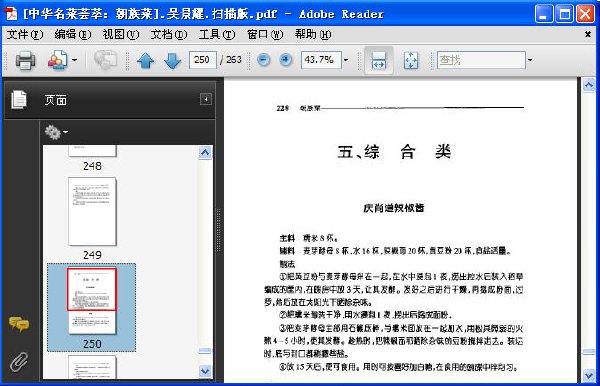Select page 250 thumbnail
Screen dimensions: 600x386
click(92, 301)
